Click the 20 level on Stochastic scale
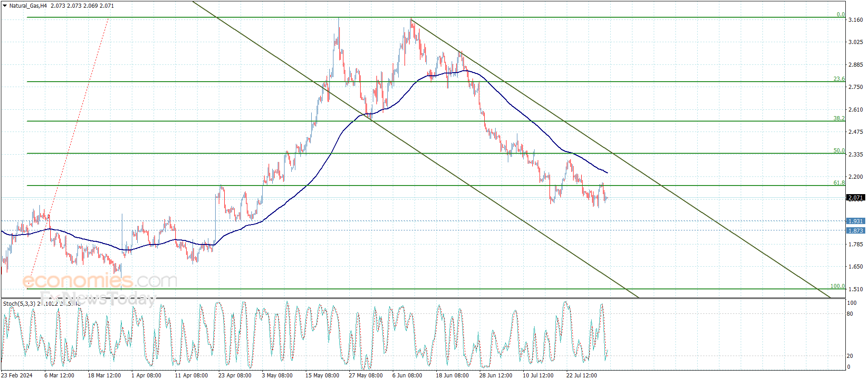Viewport: 868px width, 381px height. click(x=850, y=356)
